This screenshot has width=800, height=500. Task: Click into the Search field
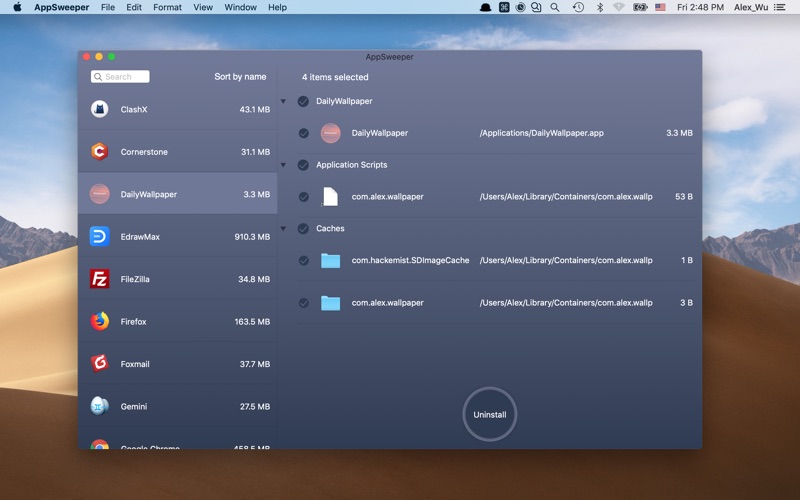pos(120,77)
